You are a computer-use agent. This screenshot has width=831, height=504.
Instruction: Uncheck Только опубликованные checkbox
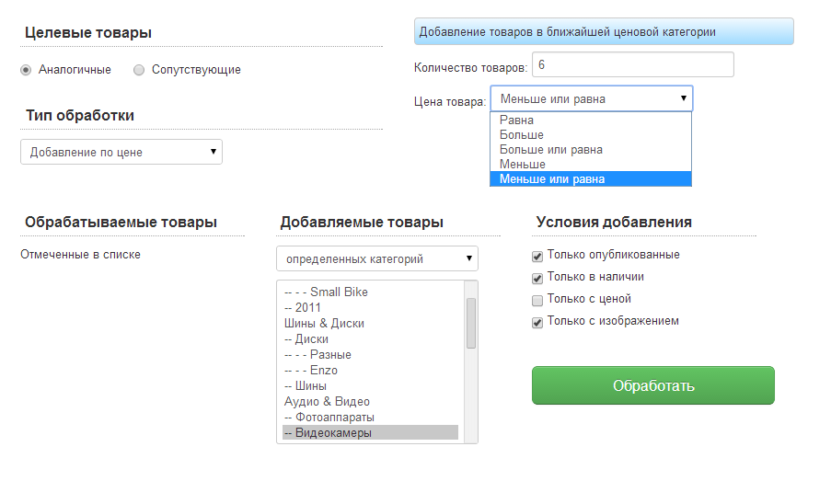(x=537, y=256)
